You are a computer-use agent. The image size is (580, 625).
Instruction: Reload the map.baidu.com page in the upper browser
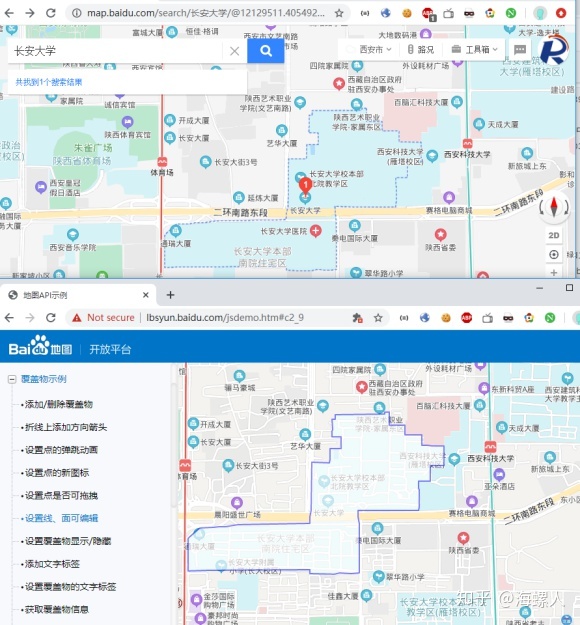51,13
